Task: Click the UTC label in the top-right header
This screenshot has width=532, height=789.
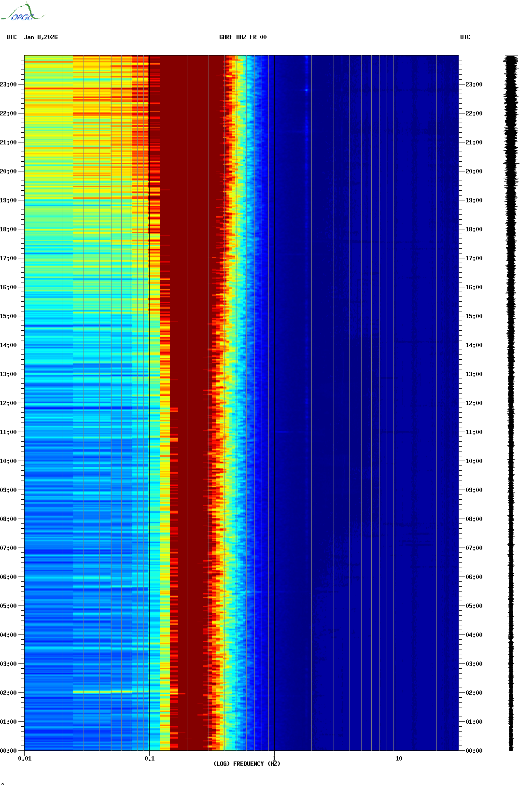Action: tap(465, 37)
